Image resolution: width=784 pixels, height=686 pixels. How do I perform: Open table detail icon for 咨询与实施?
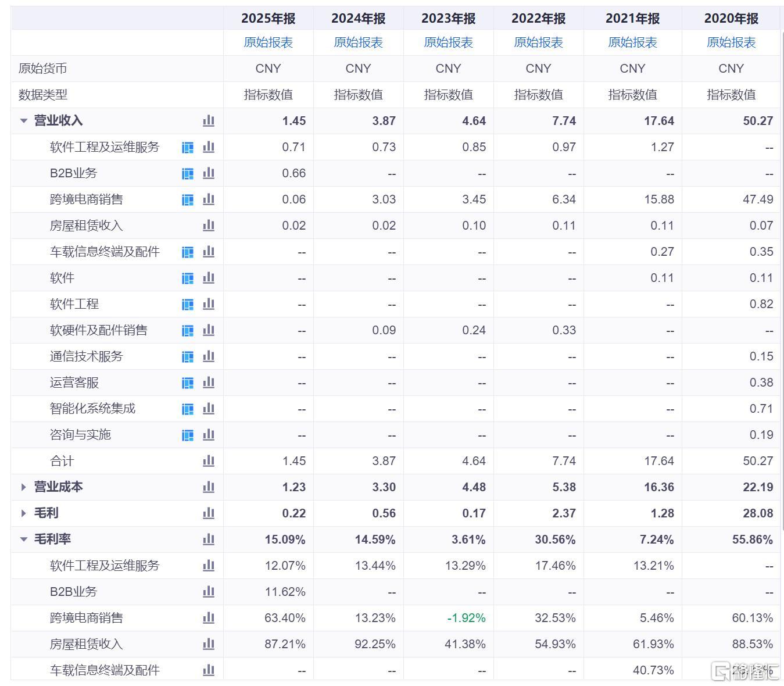(x=188, y=435)
